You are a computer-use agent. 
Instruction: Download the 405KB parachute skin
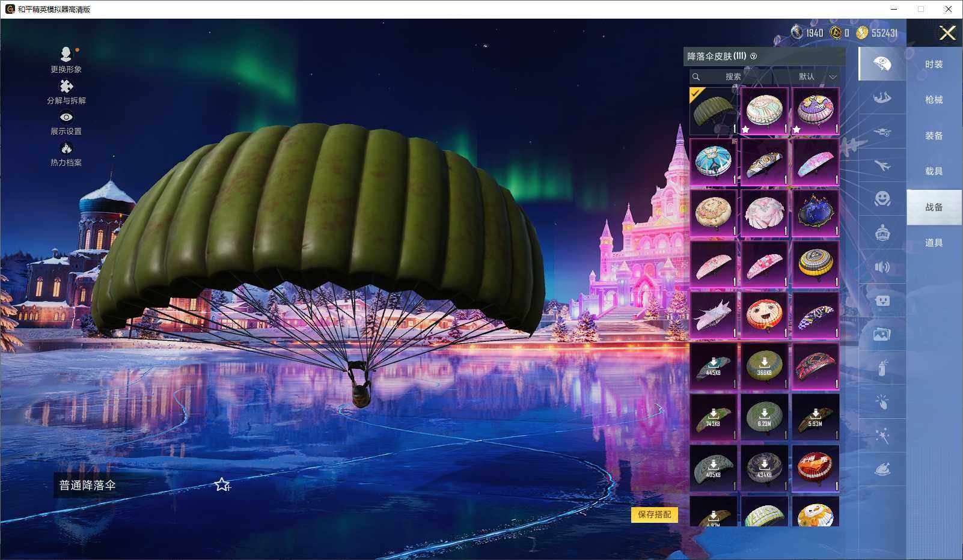point(714,469)
